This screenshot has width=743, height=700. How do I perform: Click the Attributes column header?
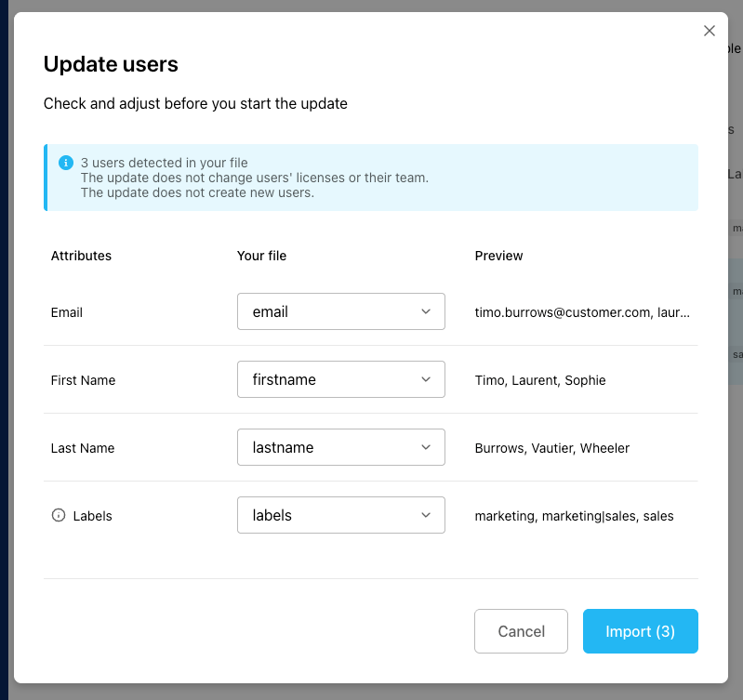[81, 256]
